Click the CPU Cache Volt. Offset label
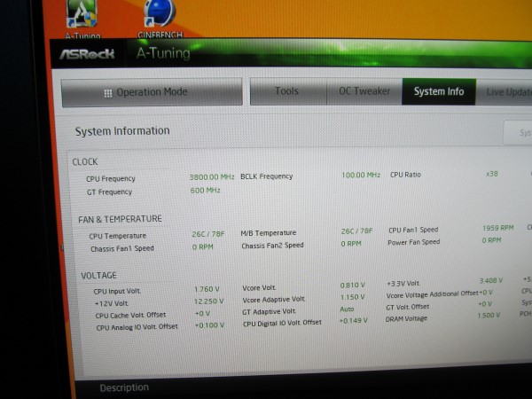Image resolution: width=532 pixels, height=399 pixels. click(130, 315)
